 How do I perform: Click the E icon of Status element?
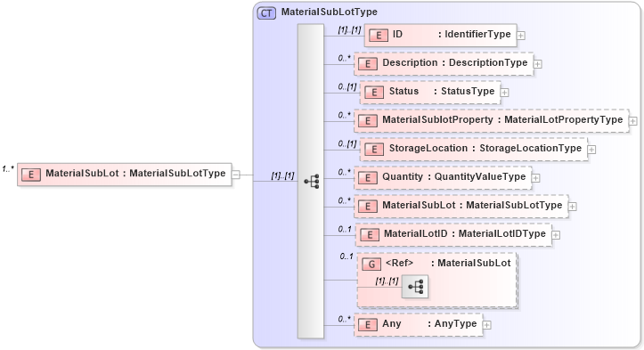374,92
